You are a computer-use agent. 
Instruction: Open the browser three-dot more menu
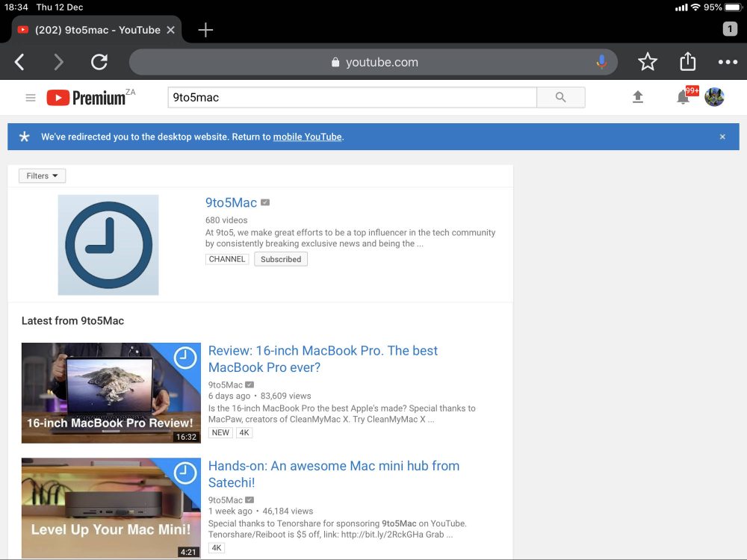click(728, 62)
